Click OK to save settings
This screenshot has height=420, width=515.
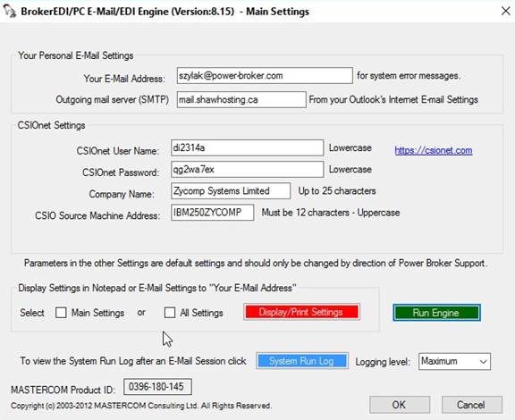tap(400, 405)
